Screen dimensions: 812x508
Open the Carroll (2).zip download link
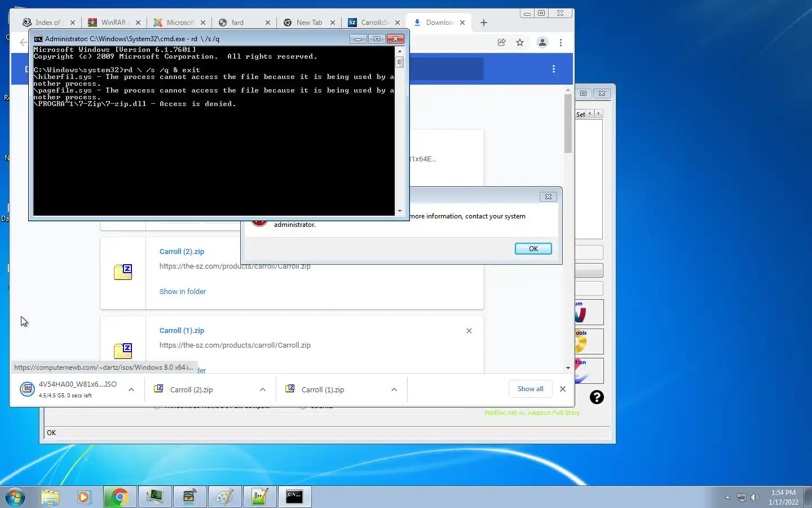(x=182, y=252)
